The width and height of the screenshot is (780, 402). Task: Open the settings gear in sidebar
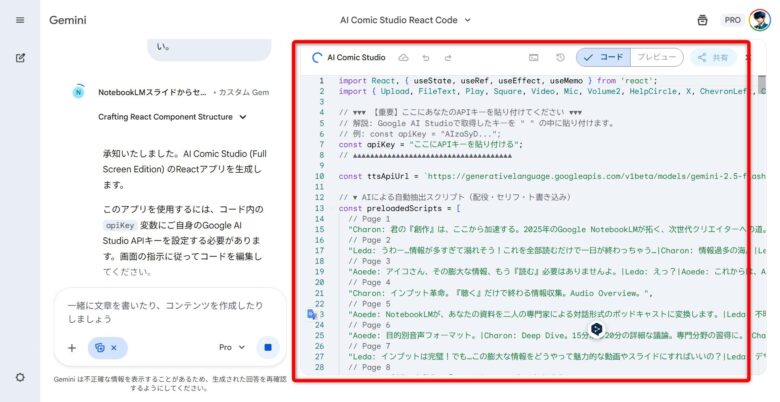20,377
